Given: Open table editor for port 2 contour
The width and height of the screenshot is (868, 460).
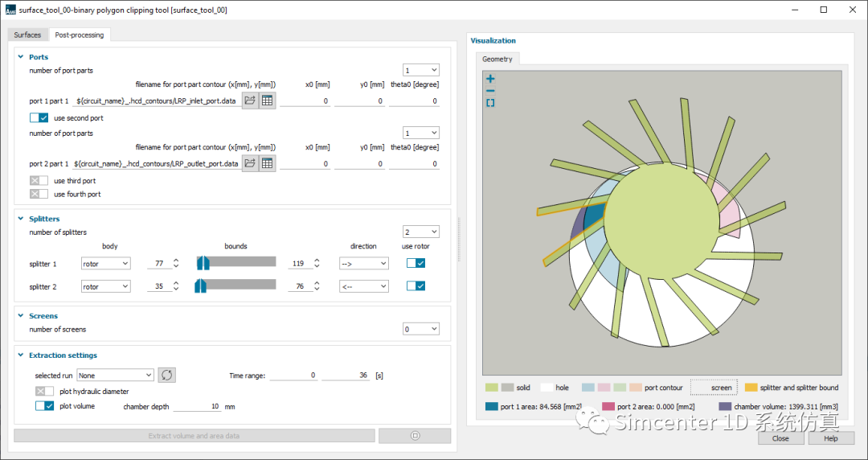Looking at the screenshot, I should tap(268, 163).
